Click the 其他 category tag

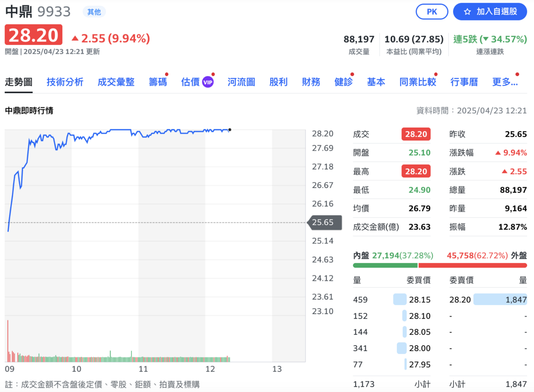tap(94, 12)
